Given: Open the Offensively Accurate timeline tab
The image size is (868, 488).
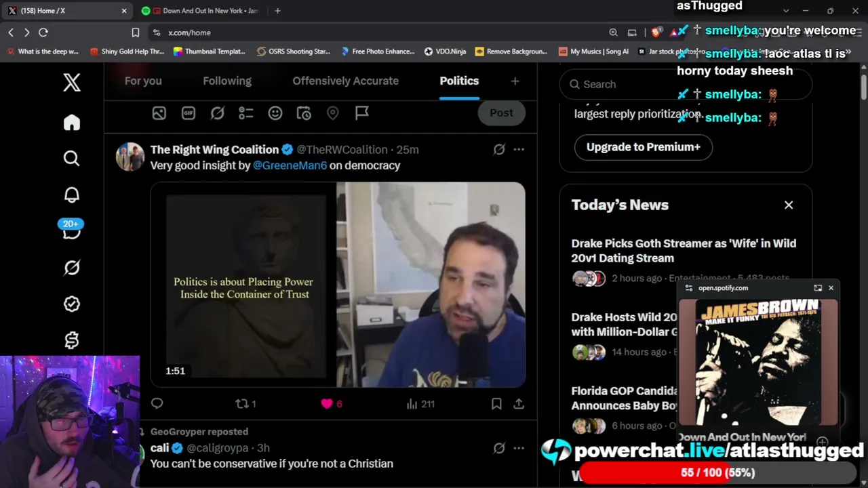Looking at the screenshot, I should 345,81.
